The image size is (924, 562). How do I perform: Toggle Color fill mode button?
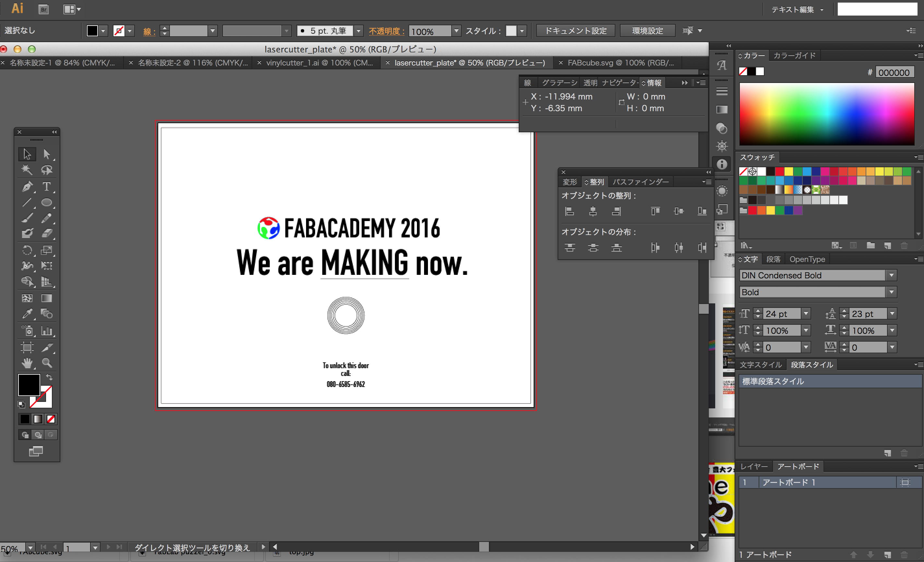tap(25, 419)
